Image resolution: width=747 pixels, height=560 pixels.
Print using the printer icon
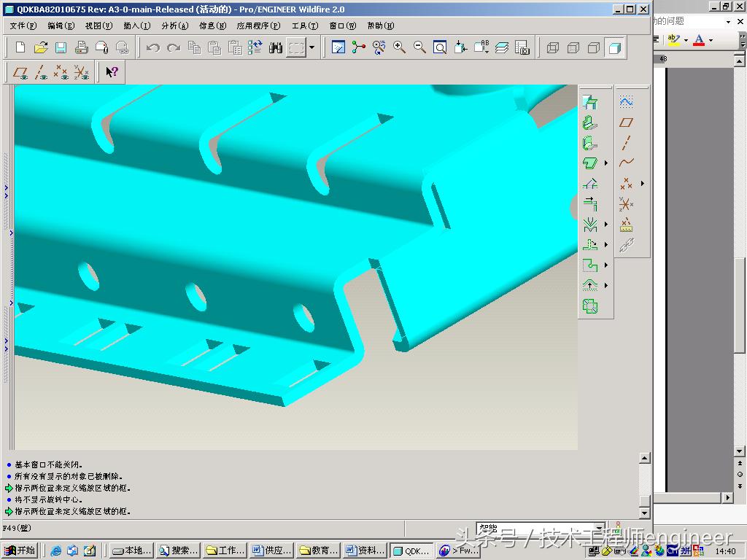(82, 47)
